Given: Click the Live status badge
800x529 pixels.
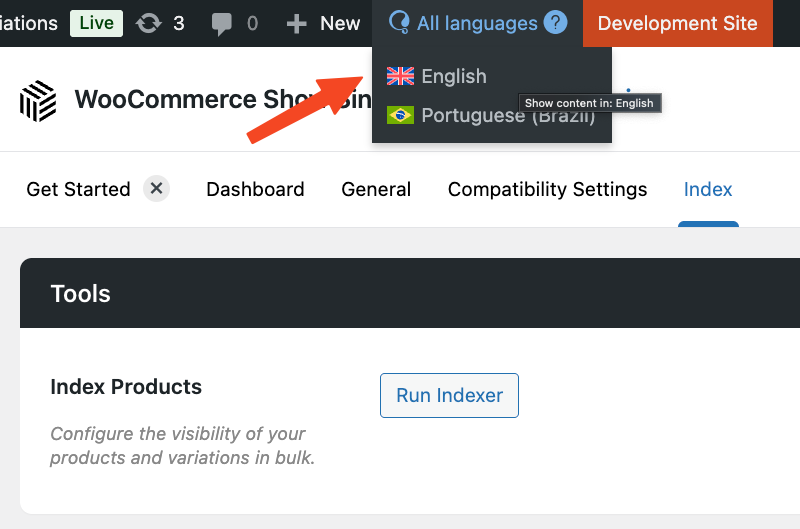Looking at the screenshot, I should click(x=96, y=23).
